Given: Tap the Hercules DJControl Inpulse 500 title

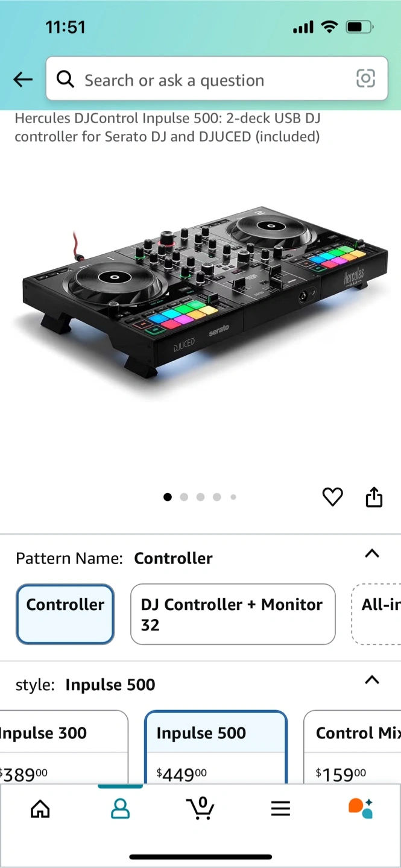Looking at the screenshot, I should (x=168, y=127).
